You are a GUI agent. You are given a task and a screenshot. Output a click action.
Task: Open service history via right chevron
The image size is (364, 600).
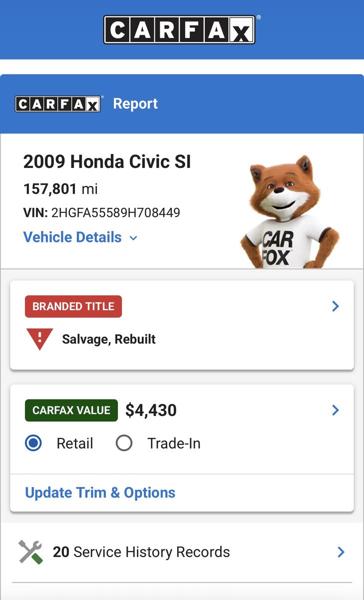[x=341, y=552]
